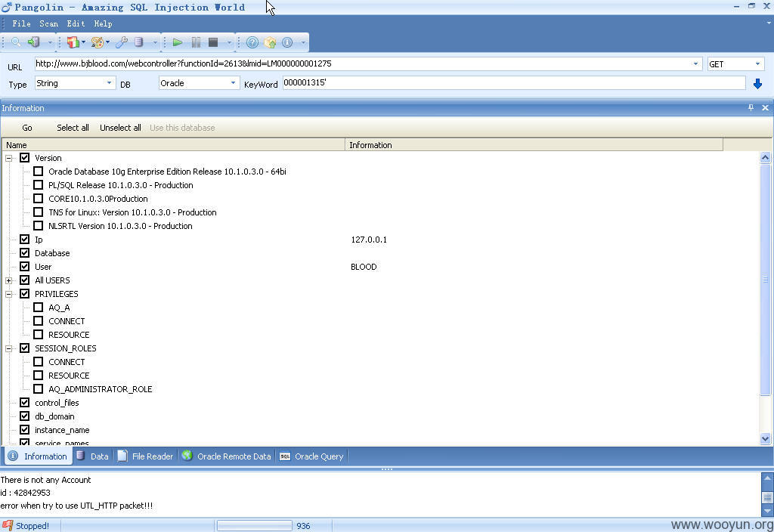
Task: Uncheck the User checkbox
Action: pyautogui.click(x=25, y=267)
